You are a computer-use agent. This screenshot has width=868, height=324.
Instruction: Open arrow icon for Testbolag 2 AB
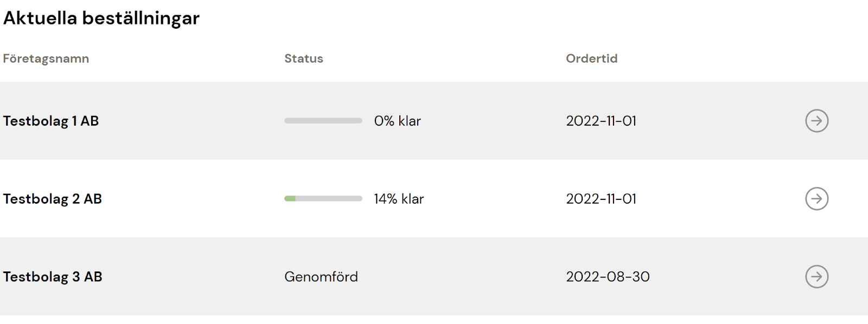[816, 199]
